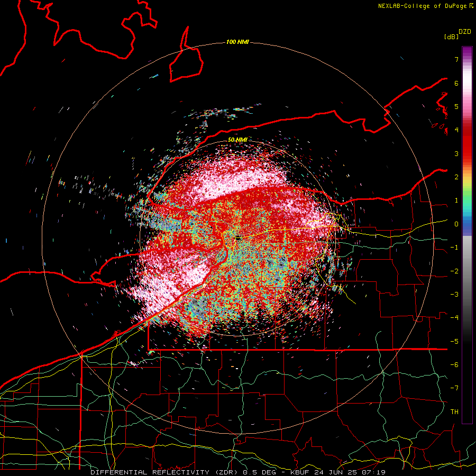Click the (ZDR) text in the caption

pos(226,472)
